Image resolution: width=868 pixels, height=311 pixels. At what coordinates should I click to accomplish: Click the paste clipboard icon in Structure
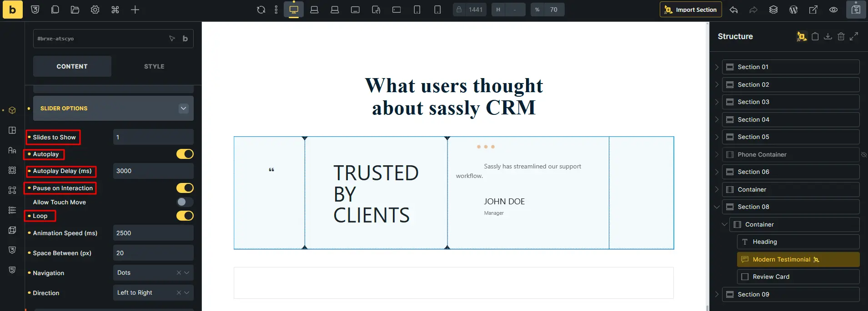[815, 36]
